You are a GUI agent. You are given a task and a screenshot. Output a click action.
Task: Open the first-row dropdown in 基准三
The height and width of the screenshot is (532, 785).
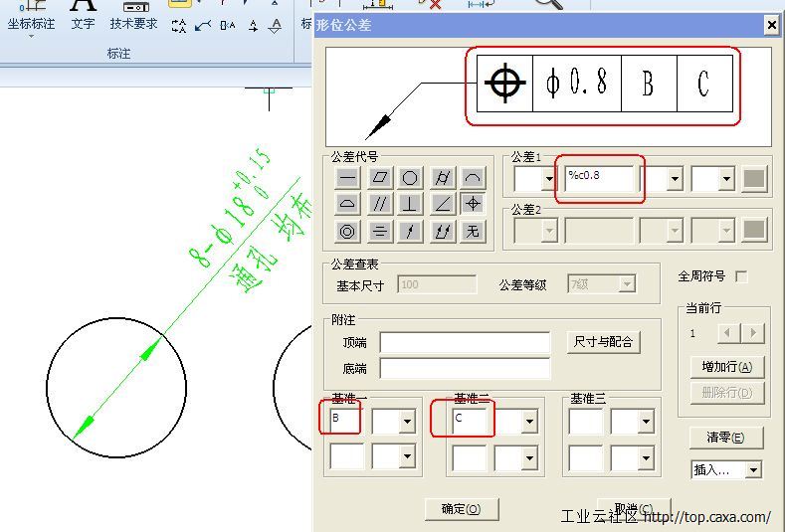pyautogui.click(x=646, y=422)
